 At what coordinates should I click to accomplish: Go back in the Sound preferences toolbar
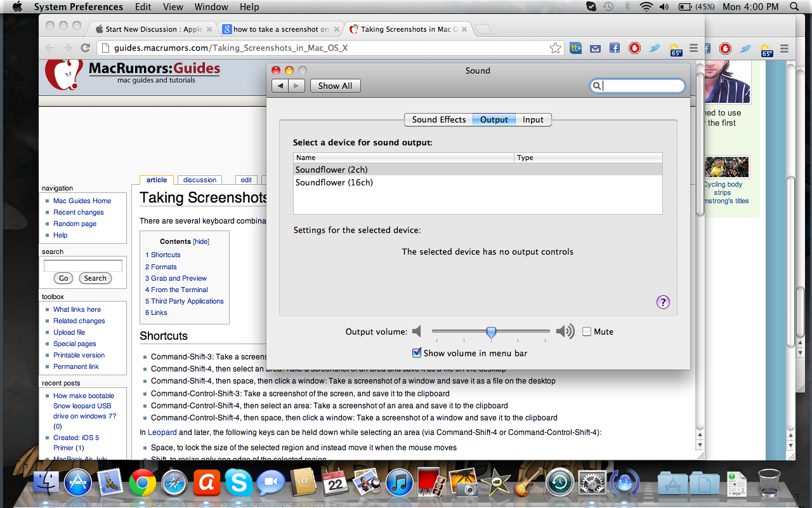pyautogui.click(x=280, y=86)
